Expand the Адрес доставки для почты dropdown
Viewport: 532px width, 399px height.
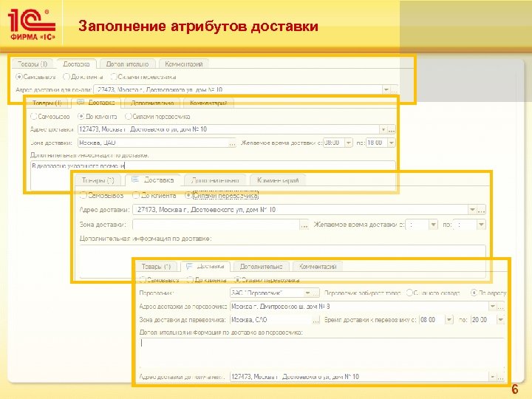click(386, 90)
